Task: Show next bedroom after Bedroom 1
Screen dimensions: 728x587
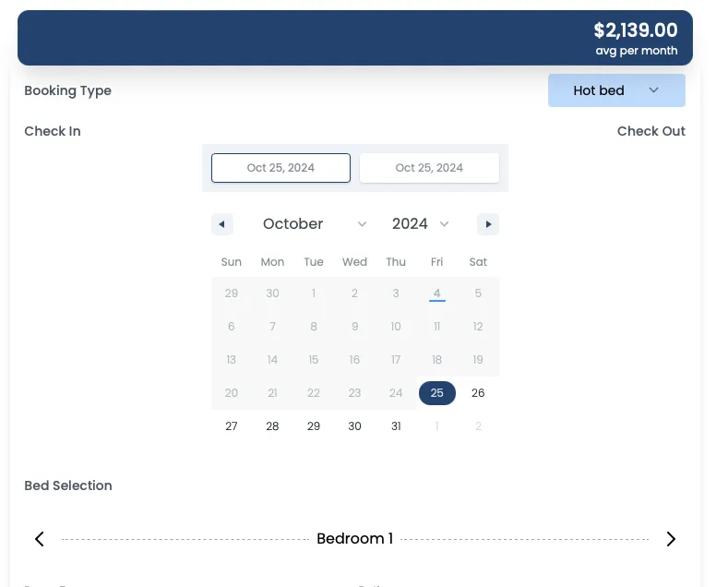Action: 671,539
